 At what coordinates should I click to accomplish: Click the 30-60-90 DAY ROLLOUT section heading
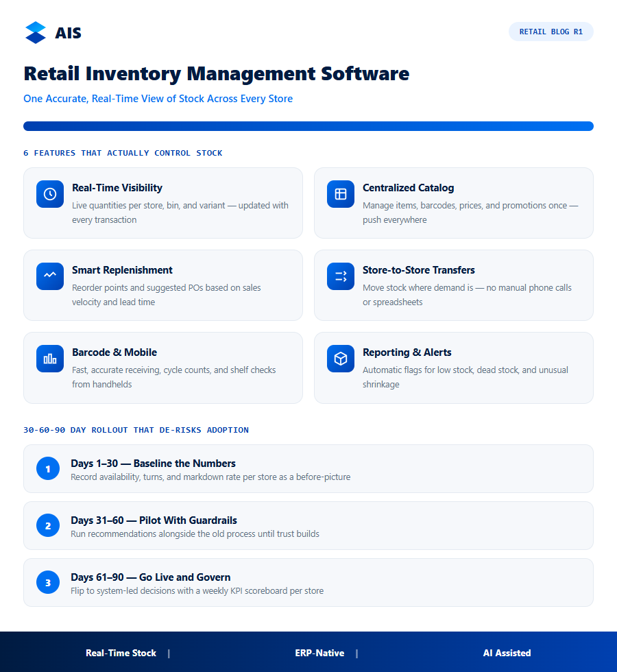point(136,430)
